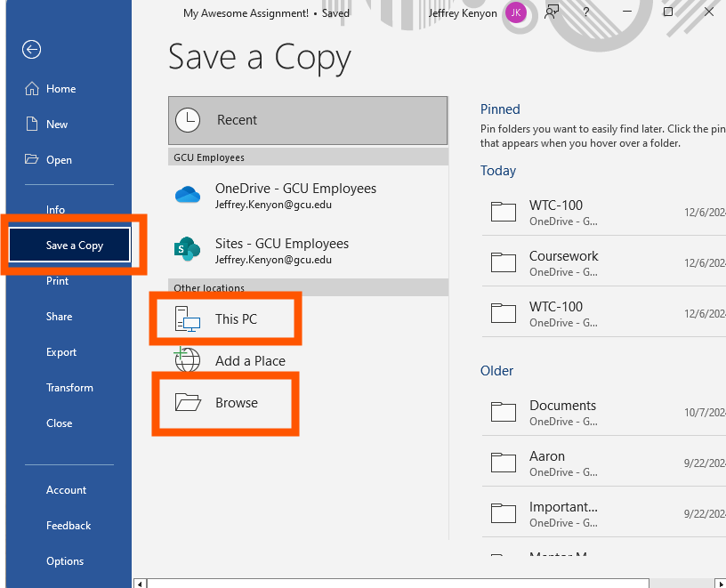Screen dimensions: 726x588
Task: Click the GCU Employees section label
Action: (x=209, y=157)
